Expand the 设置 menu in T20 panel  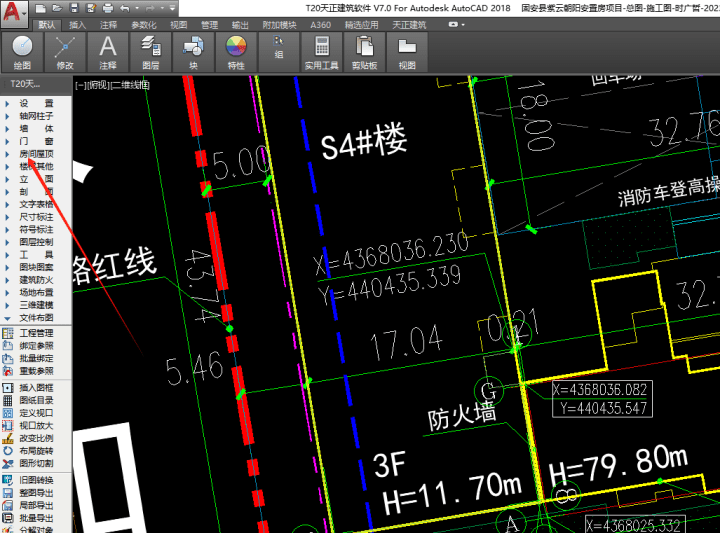click(36, 103)
